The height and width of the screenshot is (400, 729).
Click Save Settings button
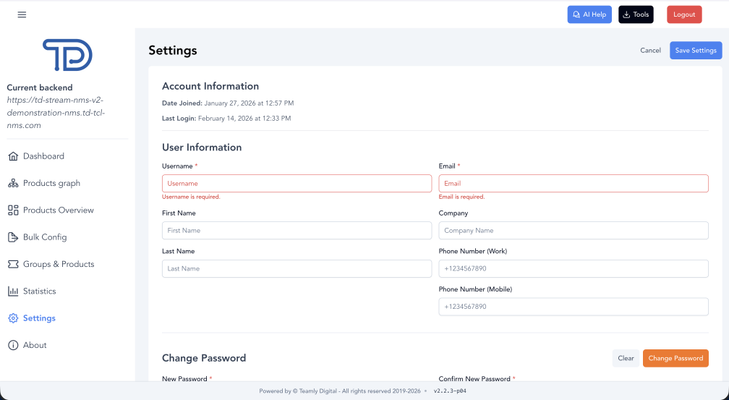(x=695, y=51)
